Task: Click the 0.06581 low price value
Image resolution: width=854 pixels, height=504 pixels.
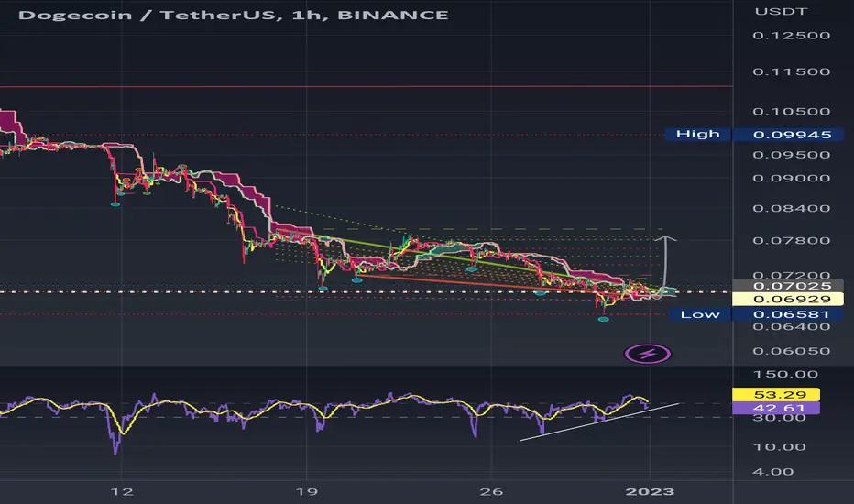Action: [x=792, y=314]
